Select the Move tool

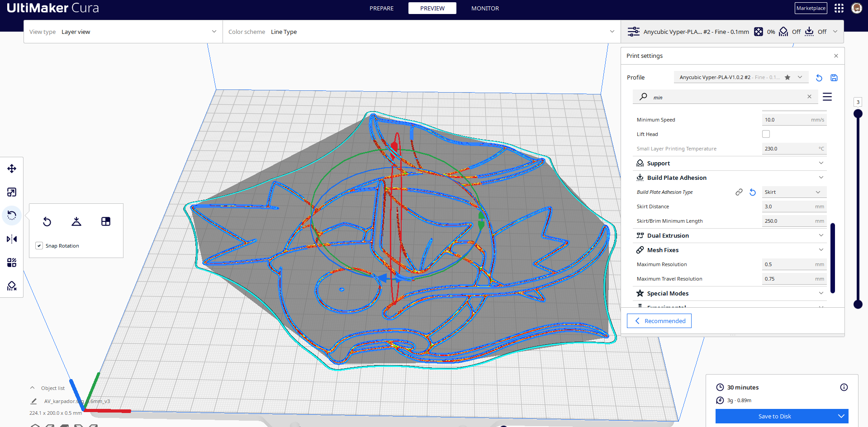pyautogui.click(x=12, y=169)
